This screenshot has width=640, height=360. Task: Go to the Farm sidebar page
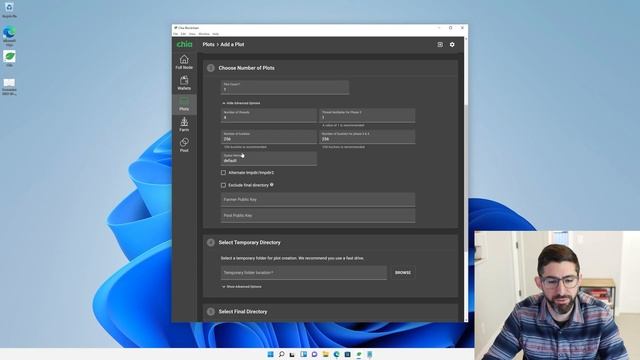tap(184, 124)
